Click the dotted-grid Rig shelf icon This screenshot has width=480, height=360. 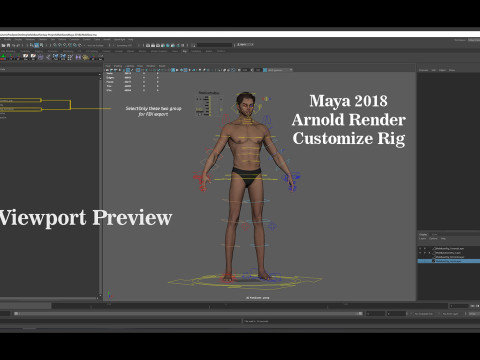(x=70, y=57)
